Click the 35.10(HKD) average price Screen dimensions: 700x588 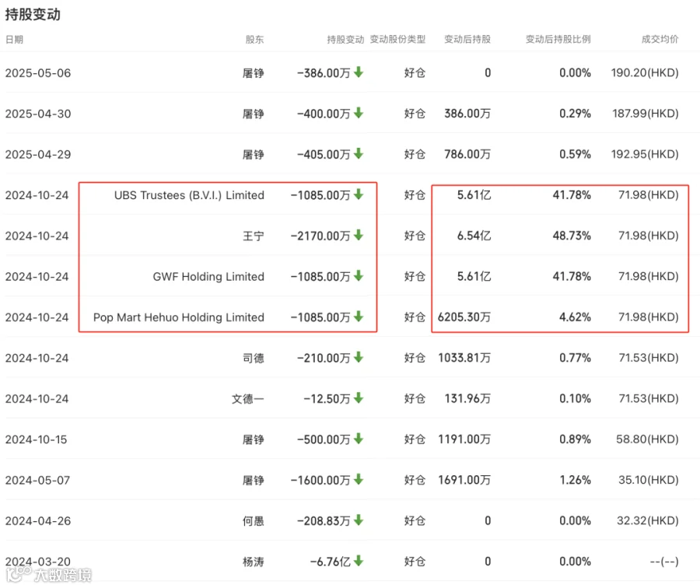(x=649, y=481)
